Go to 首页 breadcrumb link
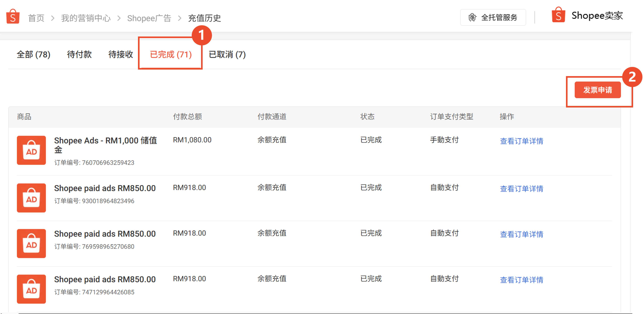 coord(36,18)
